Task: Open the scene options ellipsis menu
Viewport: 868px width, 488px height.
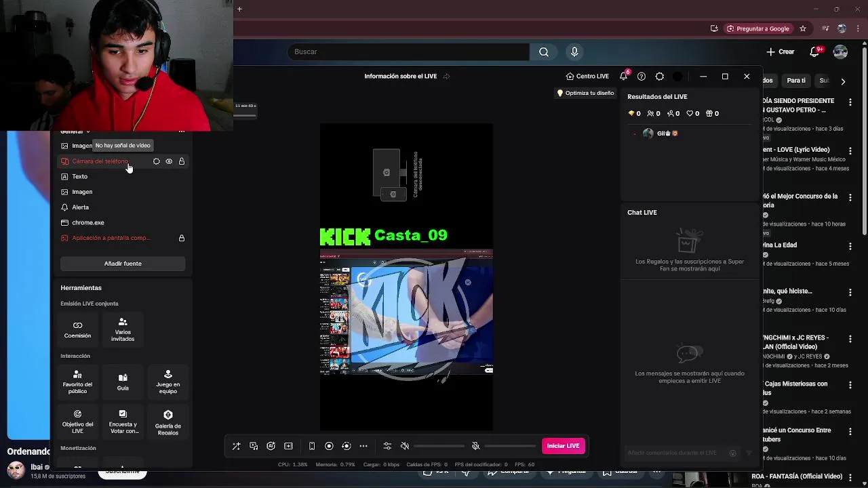Action: [181, 131]
